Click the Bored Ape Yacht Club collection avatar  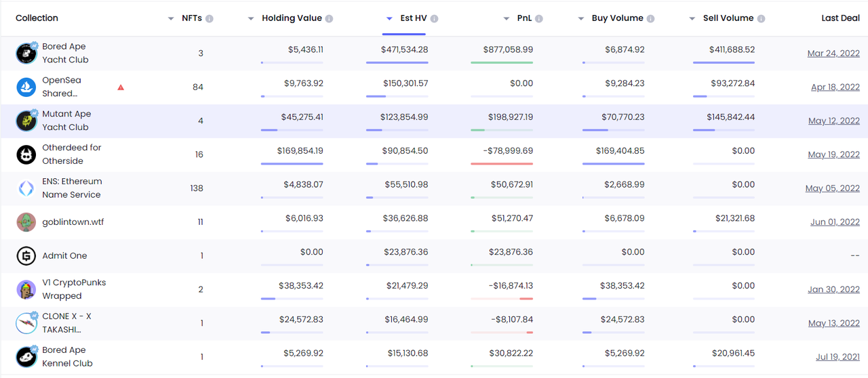(x=26, y=53)
